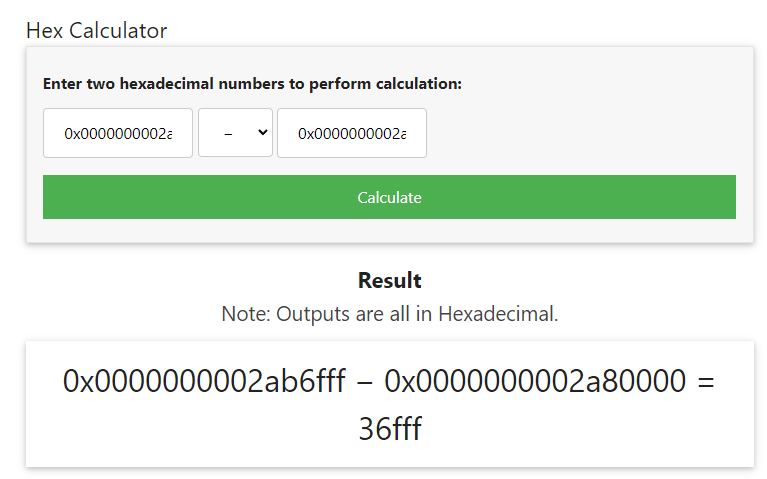
Task: Click the Hex Calculator page title
Action: pyautogui.click(x=96, y=30)
